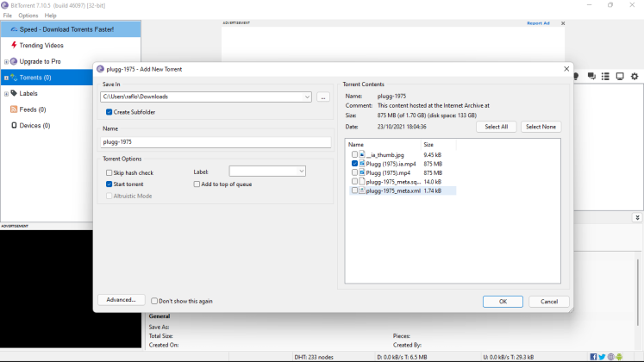Viewport: 644px width, 362px height.
Task: Open the Save In folder dropdown
Action: 307,97
